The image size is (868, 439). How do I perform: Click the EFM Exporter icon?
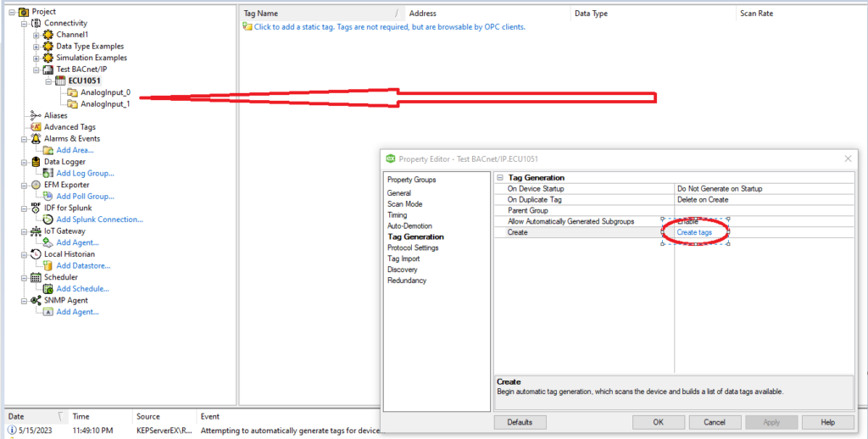pyautogui.click(x=36, y=185)
